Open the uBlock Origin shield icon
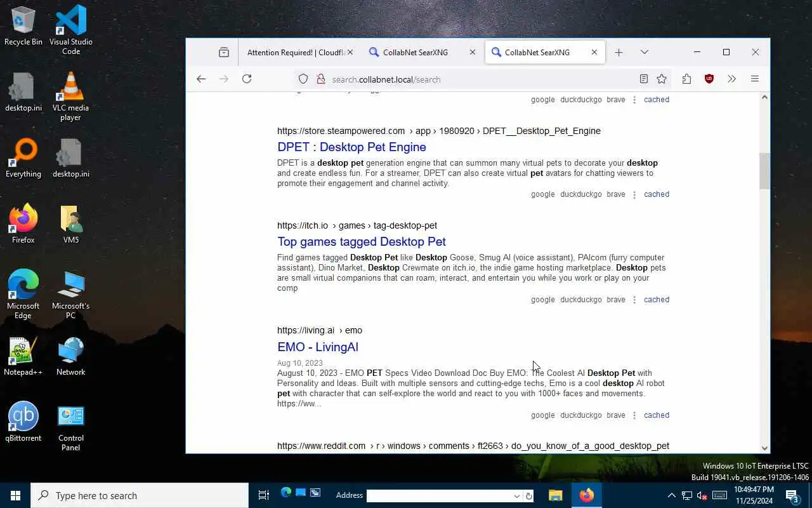 tap(709, 79)
